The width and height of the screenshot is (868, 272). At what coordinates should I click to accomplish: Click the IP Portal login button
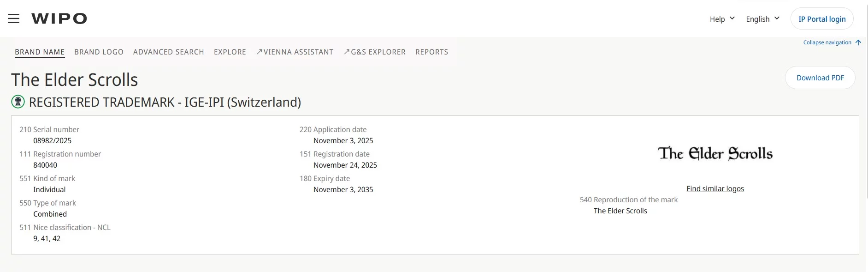822,19
